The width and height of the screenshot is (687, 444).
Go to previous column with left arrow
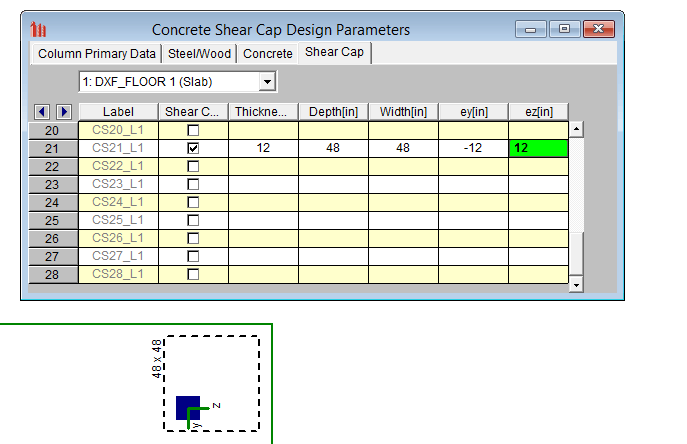click(x=42, y=112)
